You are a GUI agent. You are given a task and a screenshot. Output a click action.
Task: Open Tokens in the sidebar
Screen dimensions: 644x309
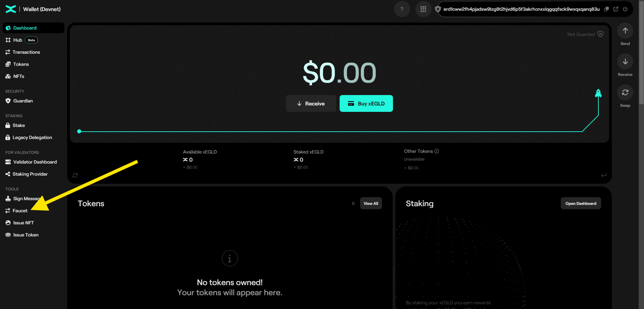pos(34,64)
